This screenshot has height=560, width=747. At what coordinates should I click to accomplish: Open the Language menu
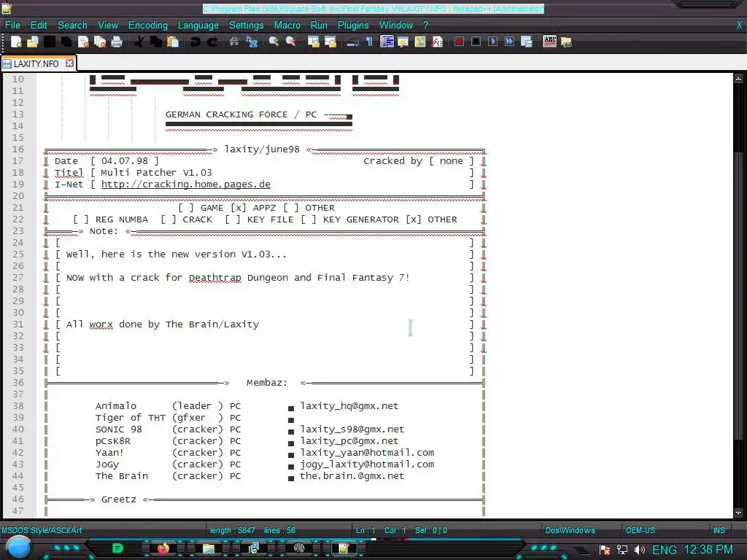point(198,26)
